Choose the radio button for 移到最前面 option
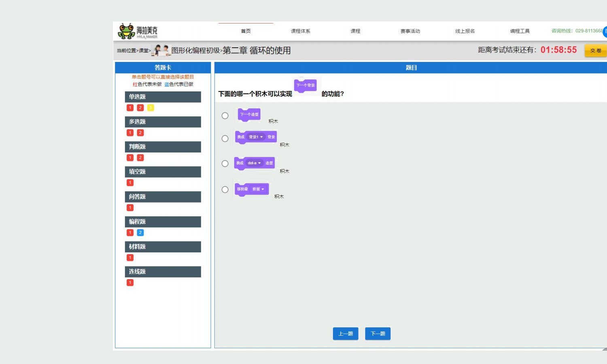The width and height of the screenshot is (607, 364). point(225,190)
